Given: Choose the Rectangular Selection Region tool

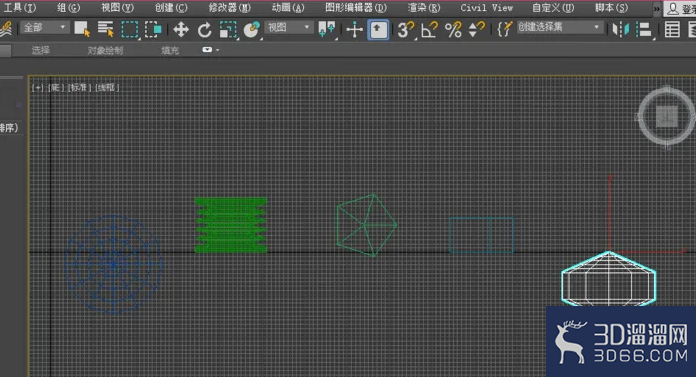Looking at the screenshot, I should (130, 30).
